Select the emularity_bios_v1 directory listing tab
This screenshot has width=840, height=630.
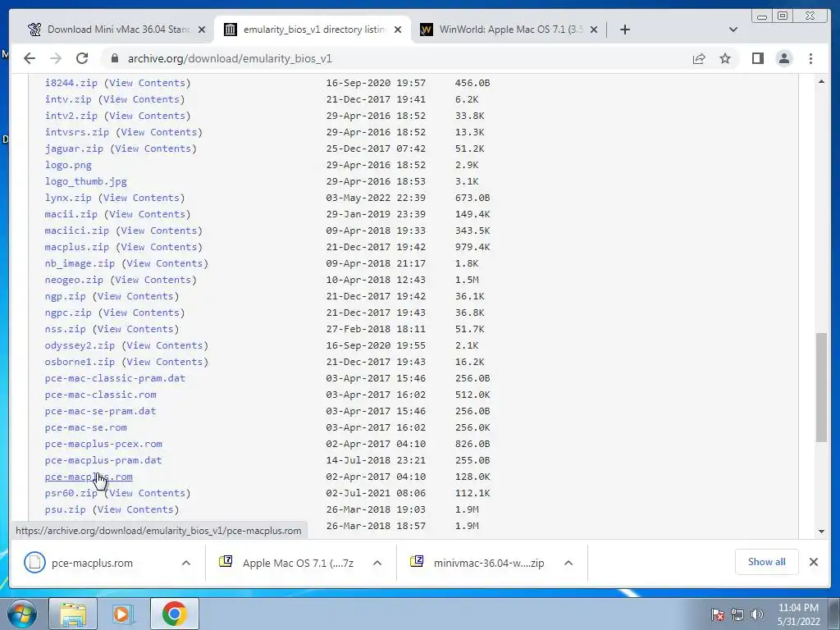click(313, 30)
